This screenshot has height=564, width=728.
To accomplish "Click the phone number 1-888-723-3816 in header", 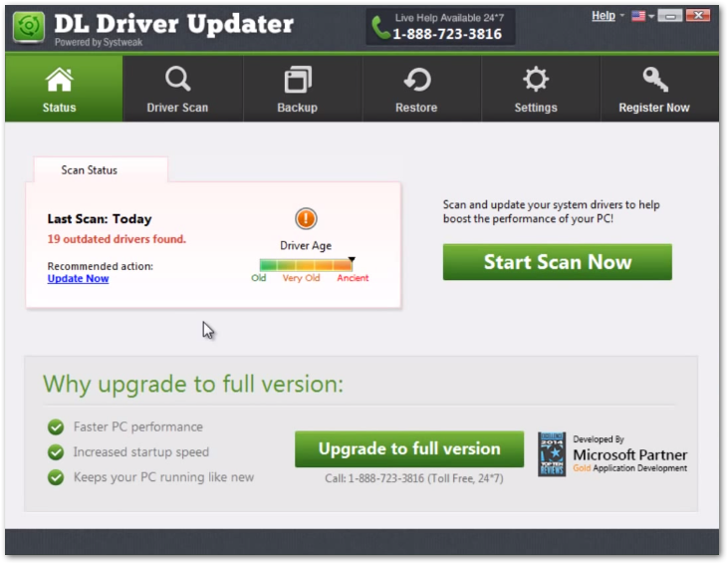I will coord(447,34).
